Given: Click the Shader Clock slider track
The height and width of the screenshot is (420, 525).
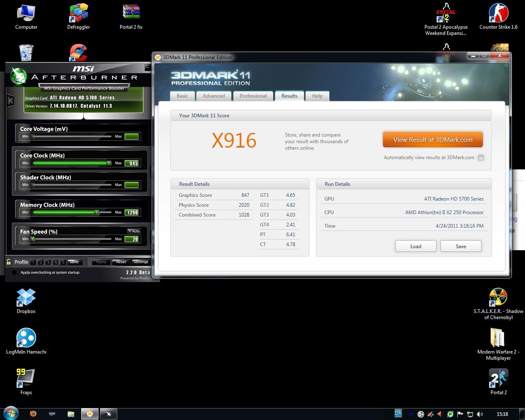Looking at the screenshot, I should (x=72, y=185).
